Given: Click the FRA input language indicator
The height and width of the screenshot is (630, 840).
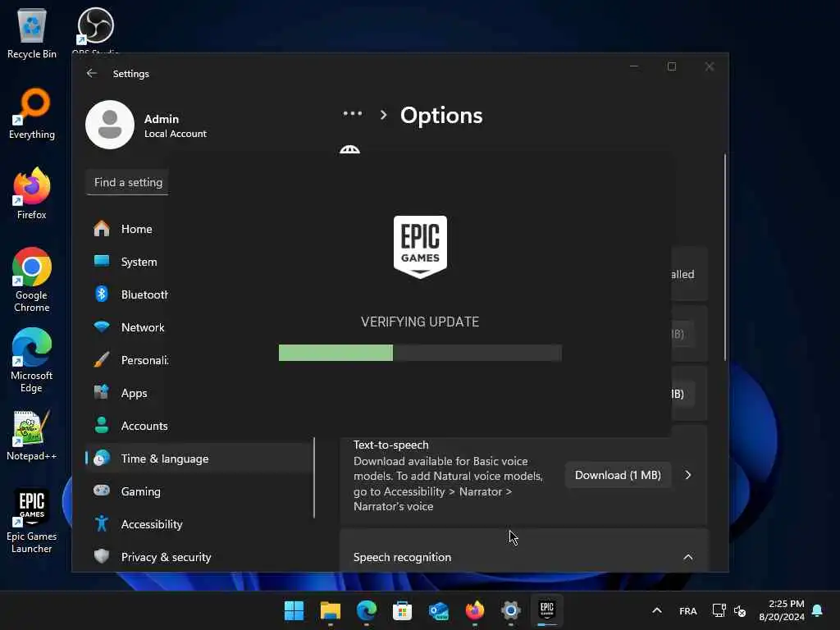Looking at the screenshot, I should (x=688, y=610).
